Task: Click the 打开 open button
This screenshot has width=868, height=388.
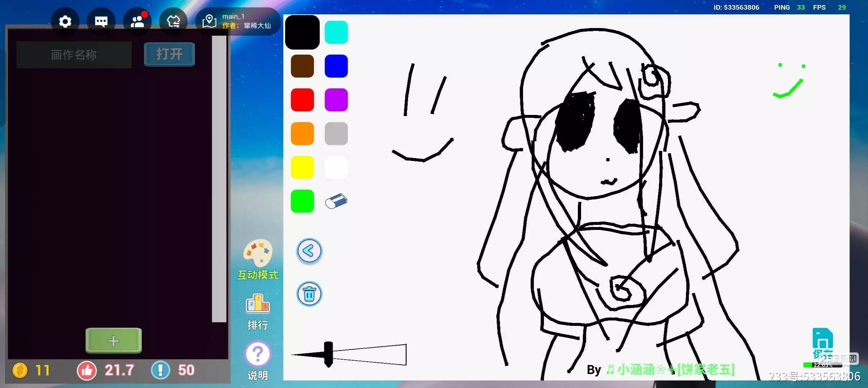Action: 169,55
